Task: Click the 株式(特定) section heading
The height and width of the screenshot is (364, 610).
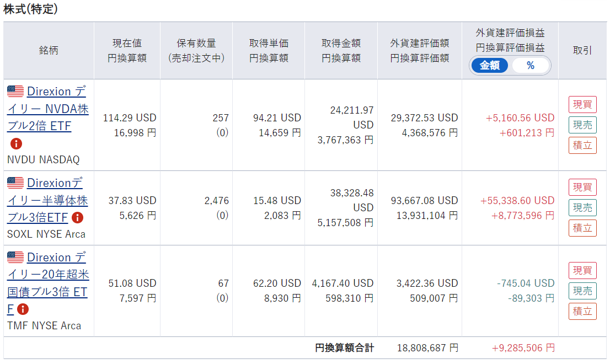Action: (x=30, y=9)
